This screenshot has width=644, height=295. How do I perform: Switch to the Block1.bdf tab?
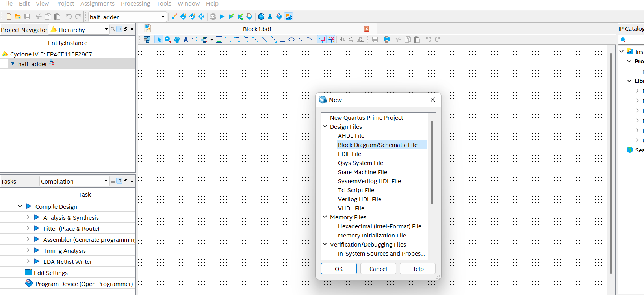coord(257,29)
